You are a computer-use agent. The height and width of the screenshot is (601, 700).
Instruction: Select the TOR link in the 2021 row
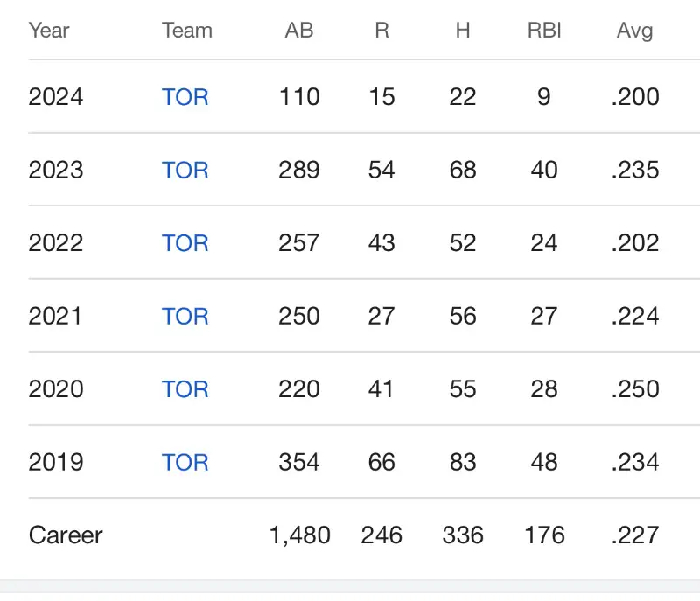click(x=185, y=316)
